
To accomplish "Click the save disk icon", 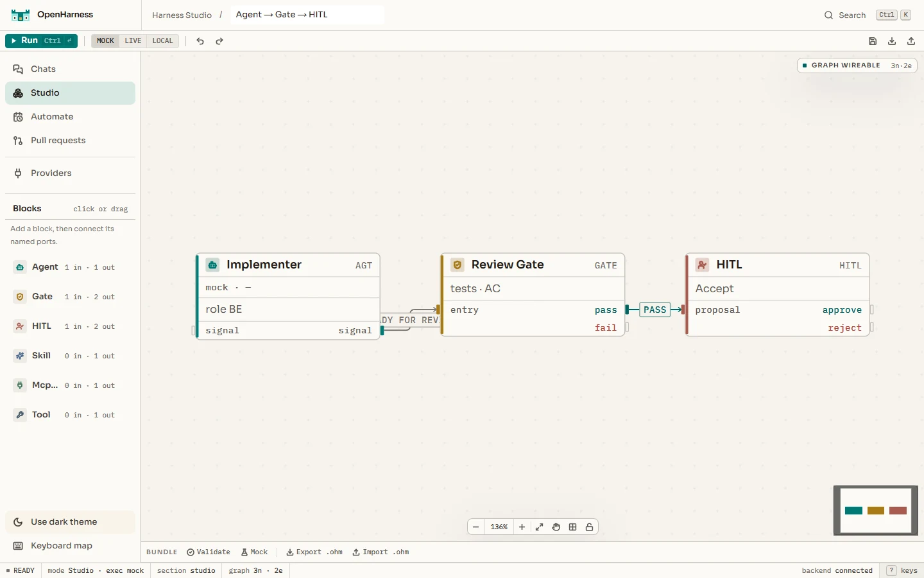I will tap(873, 41).
